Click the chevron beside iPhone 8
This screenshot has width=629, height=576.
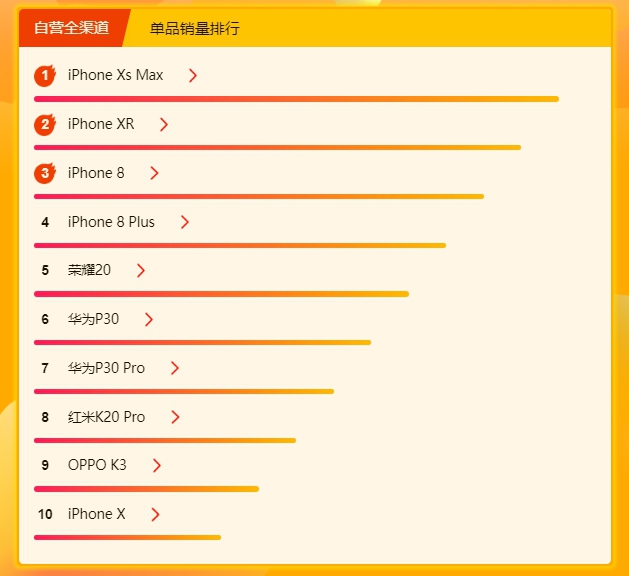(154, 173)
